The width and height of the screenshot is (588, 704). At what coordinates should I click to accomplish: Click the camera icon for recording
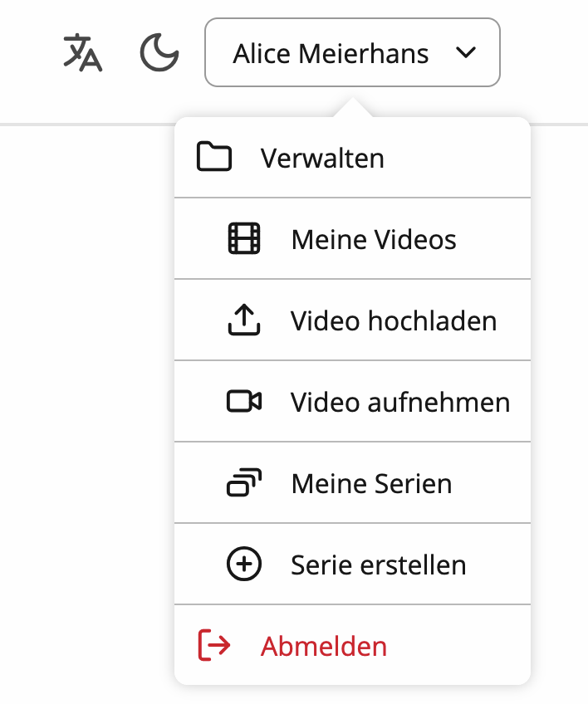244,402
